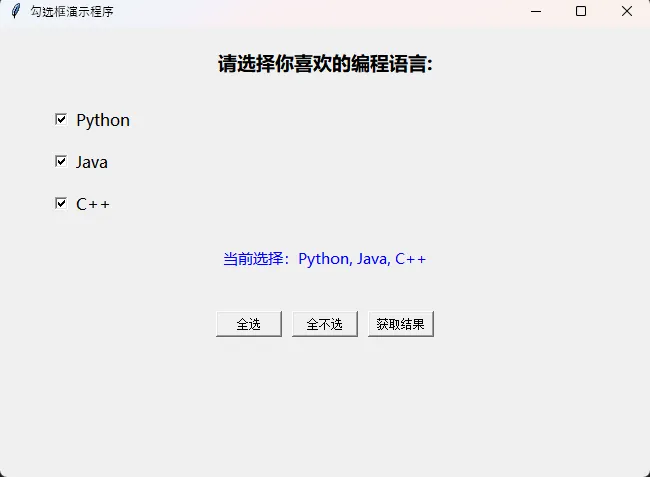Click the window title text 勾选框演示程序
The image size is (650, 477).
click(72, 11)
